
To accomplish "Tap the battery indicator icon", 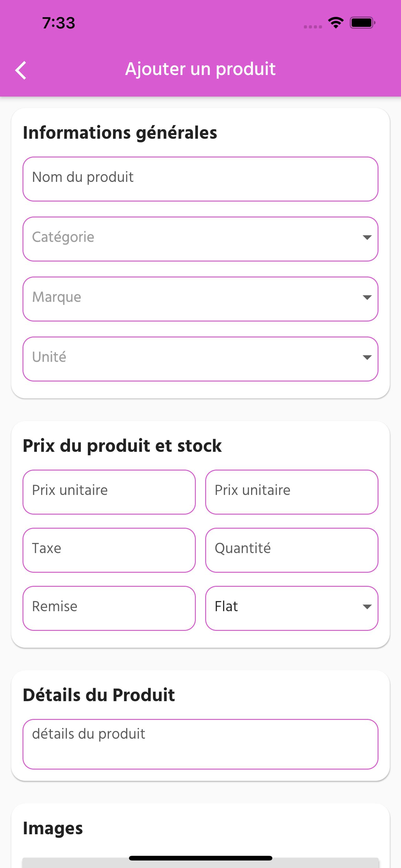I will pos(362,23).
